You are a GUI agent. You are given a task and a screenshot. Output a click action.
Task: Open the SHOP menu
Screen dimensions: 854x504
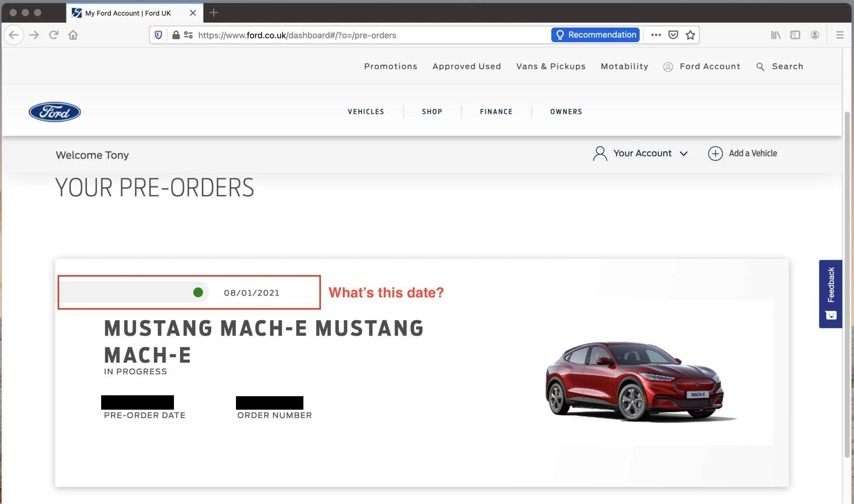click(x=432, y=112)
